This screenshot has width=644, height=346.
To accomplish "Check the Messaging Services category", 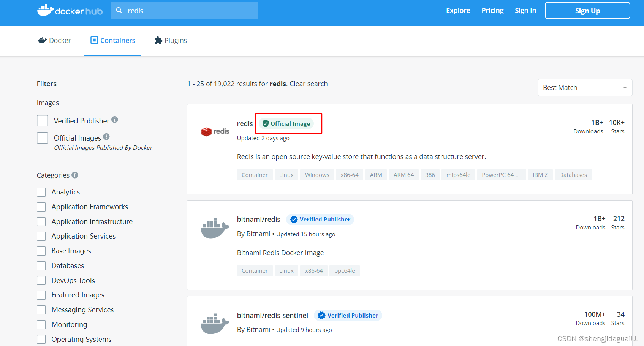I will 41,310.
